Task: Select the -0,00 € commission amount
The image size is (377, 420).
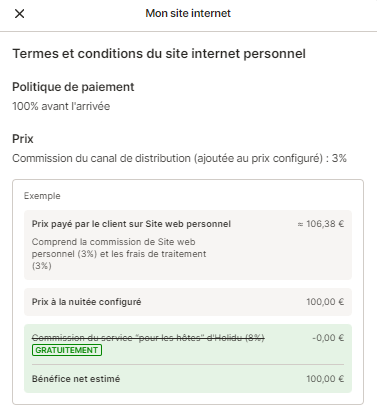Action: (328, 338)
